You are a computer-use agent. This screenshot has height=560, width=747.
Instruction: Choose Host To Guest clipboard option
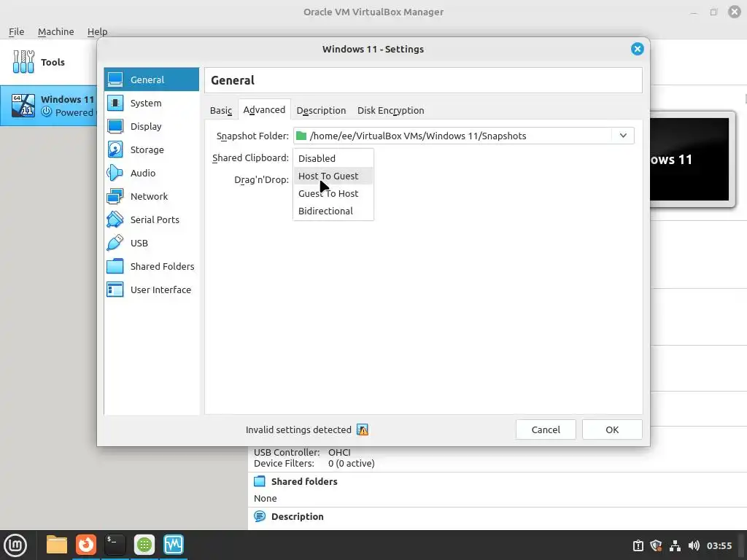(333, 176)
